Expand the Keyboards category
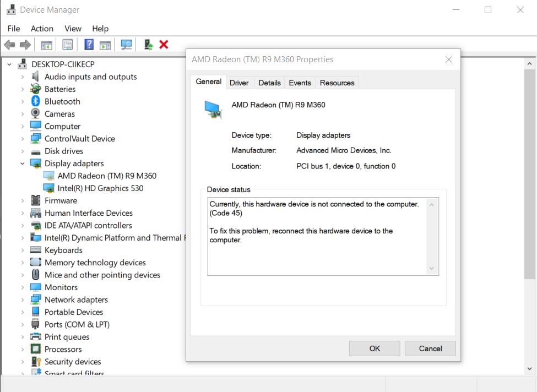This screenshot has height=392, width=537. point(23,251)
